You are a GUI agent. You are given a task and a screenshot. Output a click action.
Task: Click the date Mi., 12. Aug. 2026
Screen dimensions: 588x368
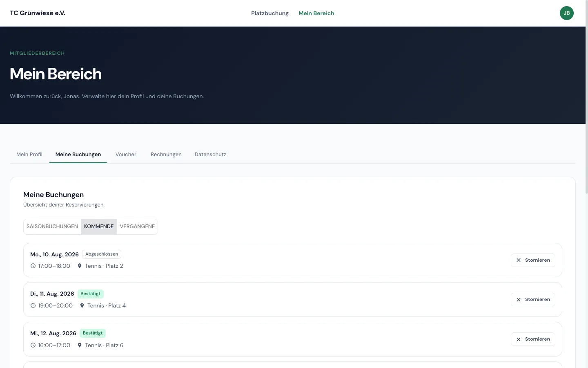click(53, 333)
